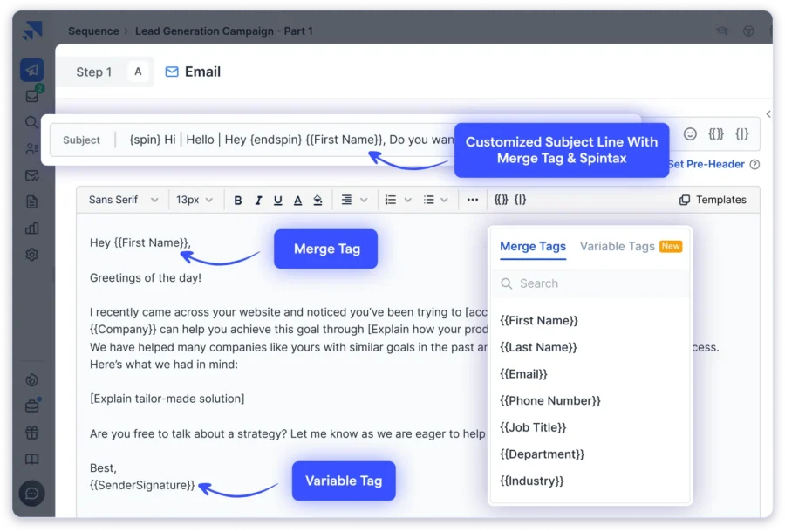785x532 pixels.
Task: Toggle bold formatting
Action: (238, 201)
